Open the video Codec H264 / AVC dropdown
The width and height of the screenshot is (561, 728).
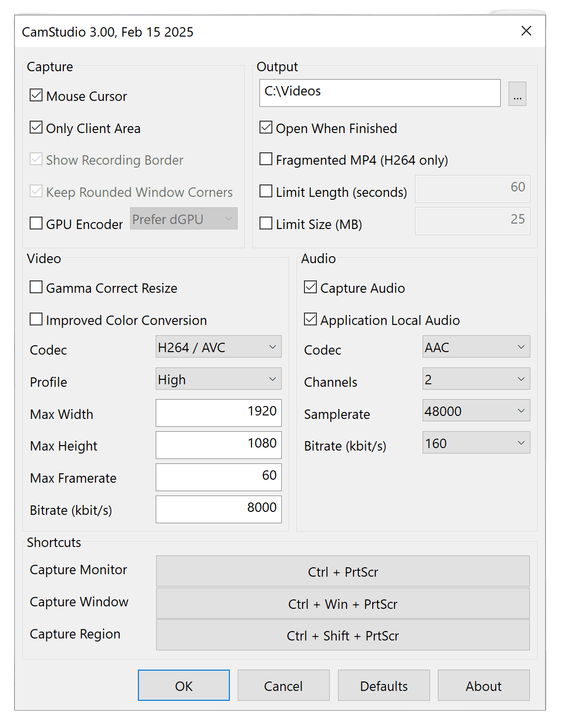point(218,347)
